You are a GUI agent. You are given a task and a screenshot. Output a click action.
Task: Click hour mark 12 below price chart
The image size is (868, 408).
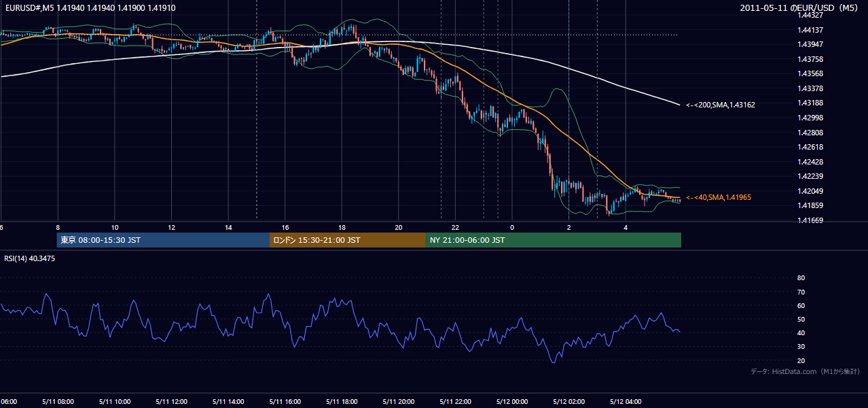pyautogui.click(x=171, y=227)
